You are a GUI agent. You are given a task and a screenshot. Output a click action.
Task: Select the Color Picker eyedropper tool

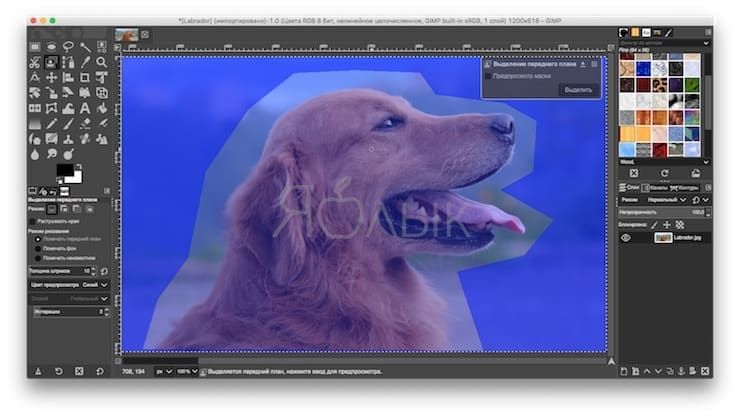point(85,62)
